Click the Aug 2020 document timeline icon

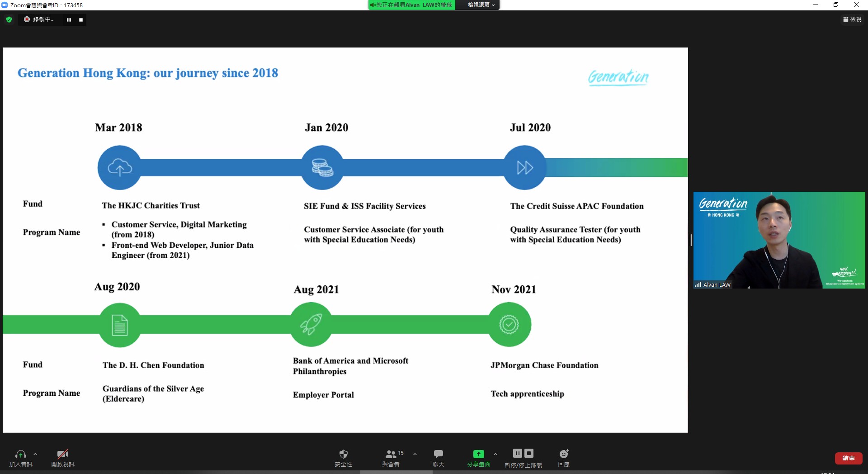click(120, 325)
